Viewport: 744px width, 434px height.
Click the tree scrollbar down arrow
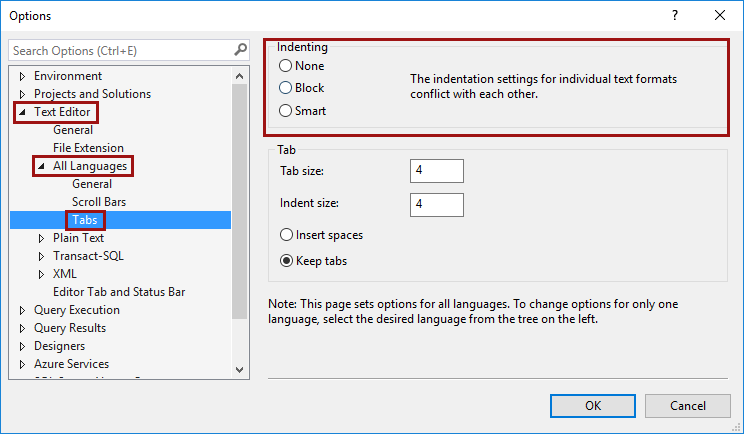click(x=240, y=369)
